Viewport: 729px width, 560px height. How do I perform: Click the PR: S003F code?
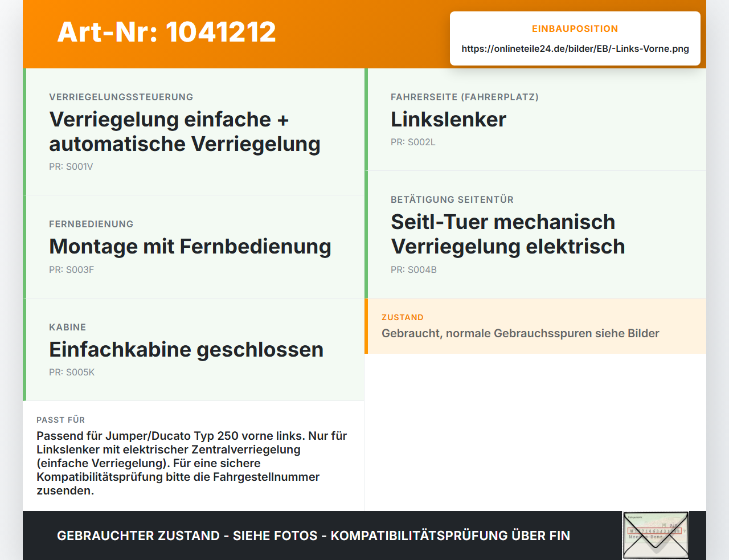point(72,269)
